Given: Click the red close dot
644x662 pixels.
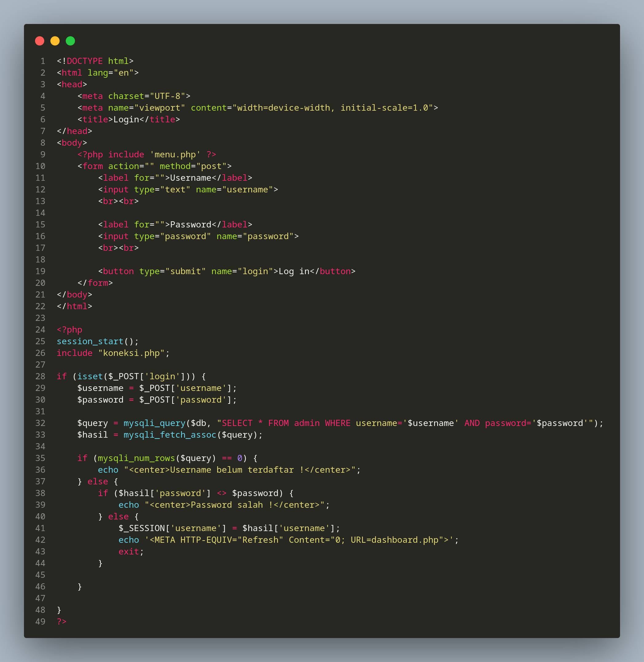Looking at the screenshot, I should click(x=40, y=41).
